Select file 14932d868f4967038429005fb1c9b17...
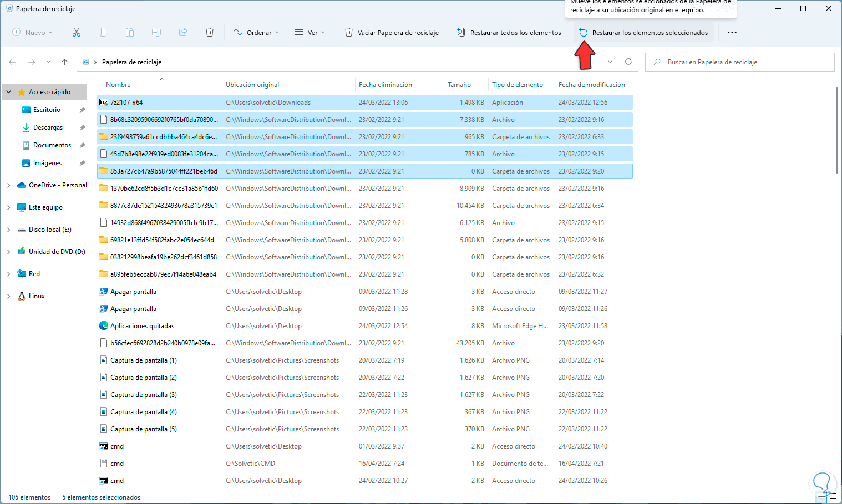Viewport: 842px width, 504px height. [x=364, y=223]
